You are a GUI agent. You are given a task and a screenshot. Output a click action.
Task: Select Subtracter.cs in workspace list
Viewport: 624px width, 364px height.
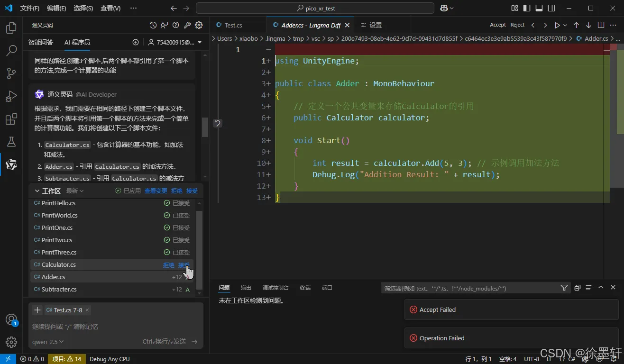click(112, 289)
